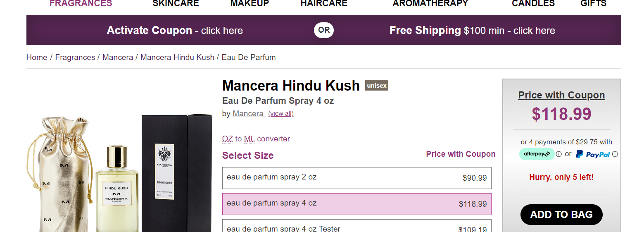Open the Candles menu
The width and height of the screenshot is (644, 232).
point(533,4)
